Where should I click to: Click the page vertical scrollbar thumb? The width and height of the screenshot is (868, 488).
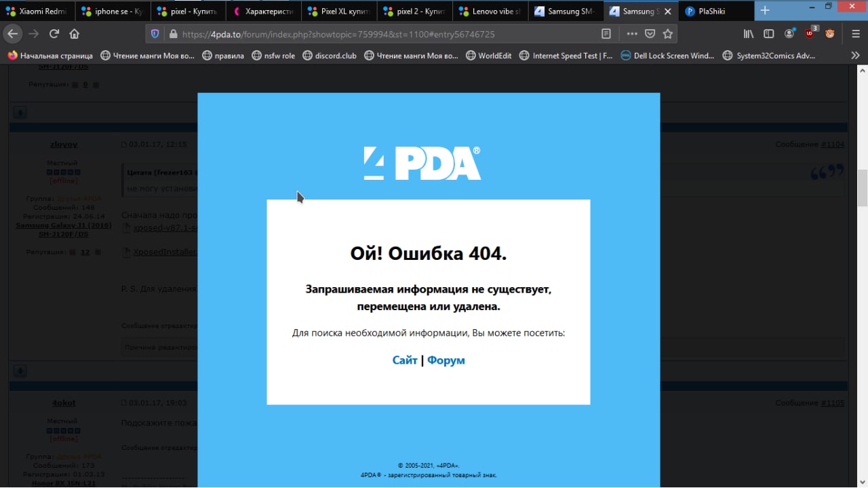tap(863, 187)
